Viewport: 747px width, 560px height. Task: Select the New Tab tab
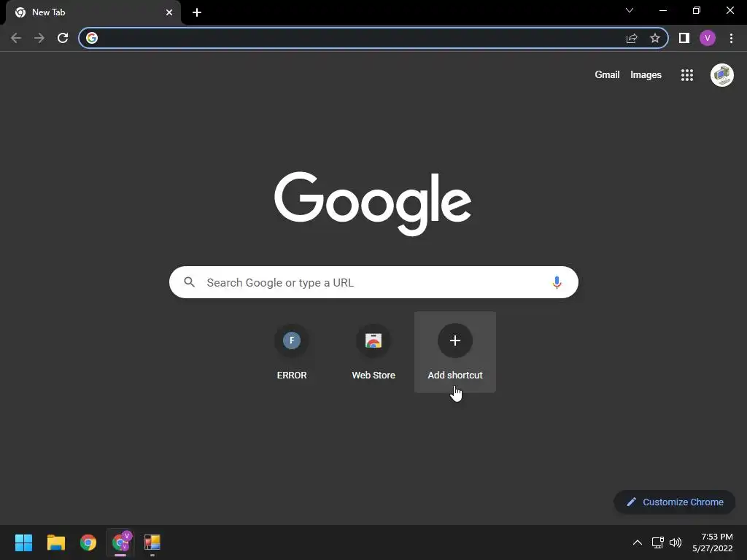pos(93,12)
